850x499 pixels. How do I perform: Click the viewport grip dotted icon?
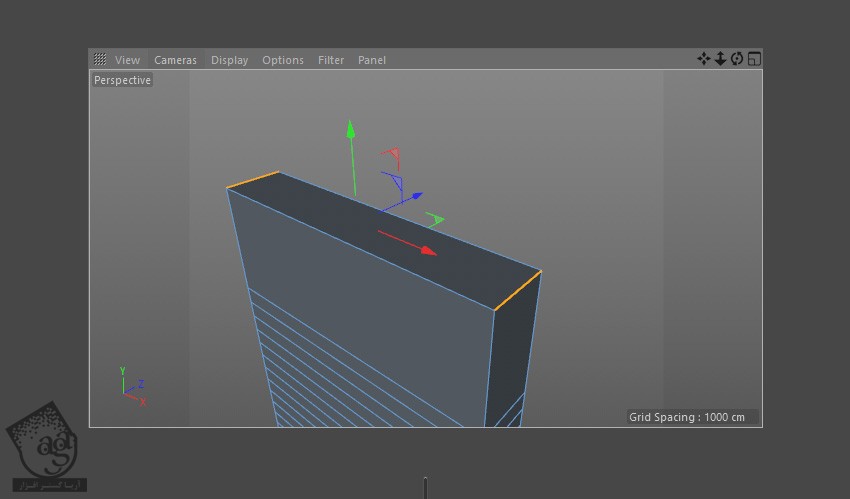click(100, 60)
